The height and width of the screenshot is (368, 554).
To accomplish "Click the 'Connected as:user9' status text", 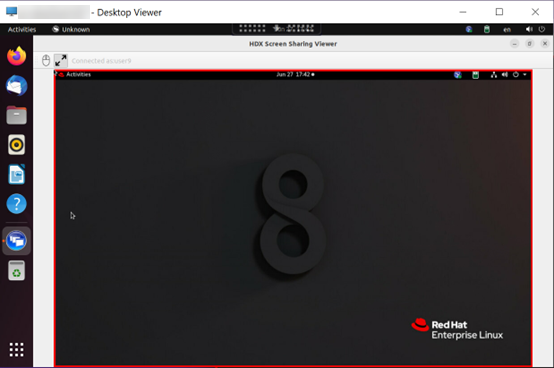I will (x=101, y=61).
